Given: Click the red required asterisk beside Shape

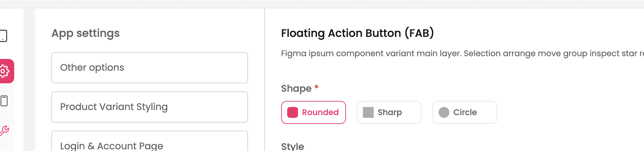Looking at the screenshot, I should coord(317,87).
